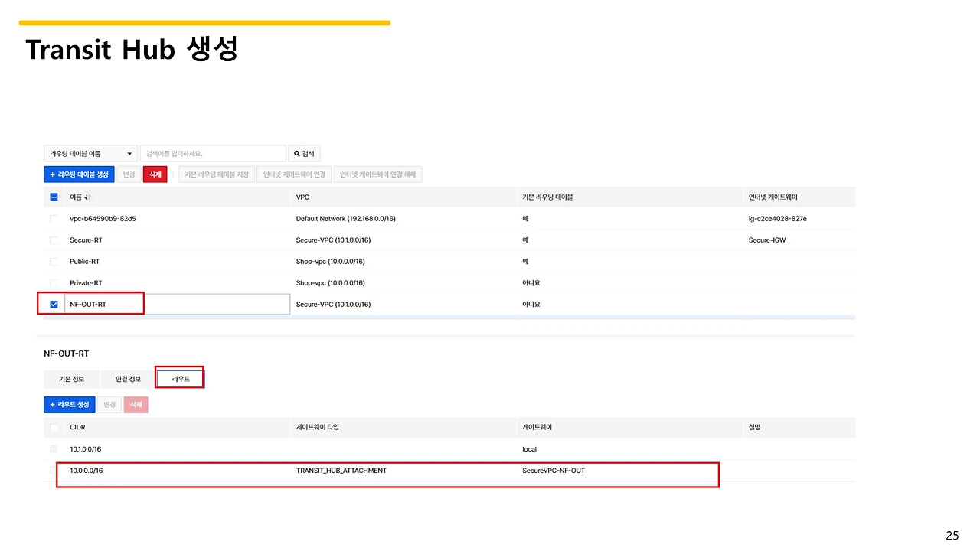This screenshot has width=980, height=551.
Task: Click the 게이트웨이 타입 column header
Action: (317, 427)
